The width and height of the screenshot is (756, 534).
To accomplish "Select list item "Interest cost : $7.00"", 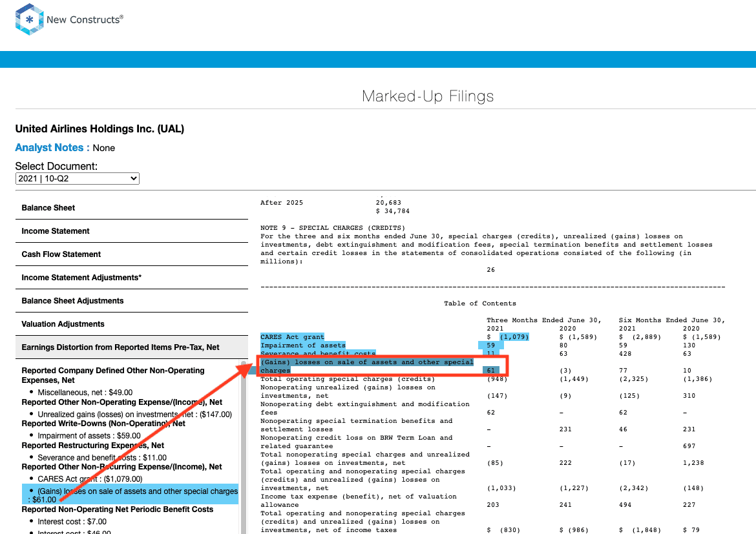I will tap(72, 522).
